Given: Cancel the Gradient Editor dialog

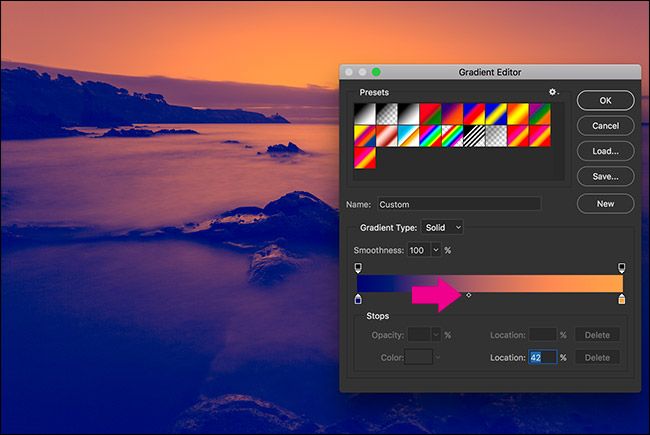Looking at the screenshot, I should point(605,126).
